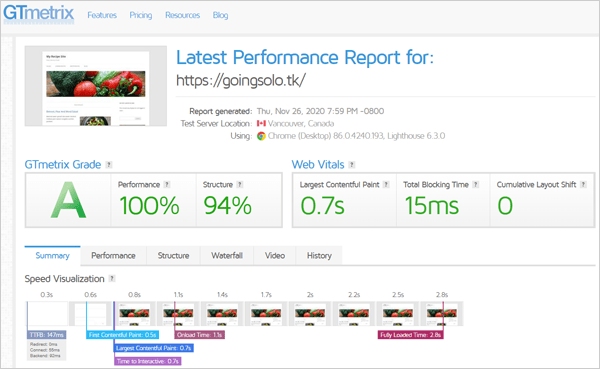Go to the Blog link
This screenshot has height=369, width=600.
click(220, 15)
